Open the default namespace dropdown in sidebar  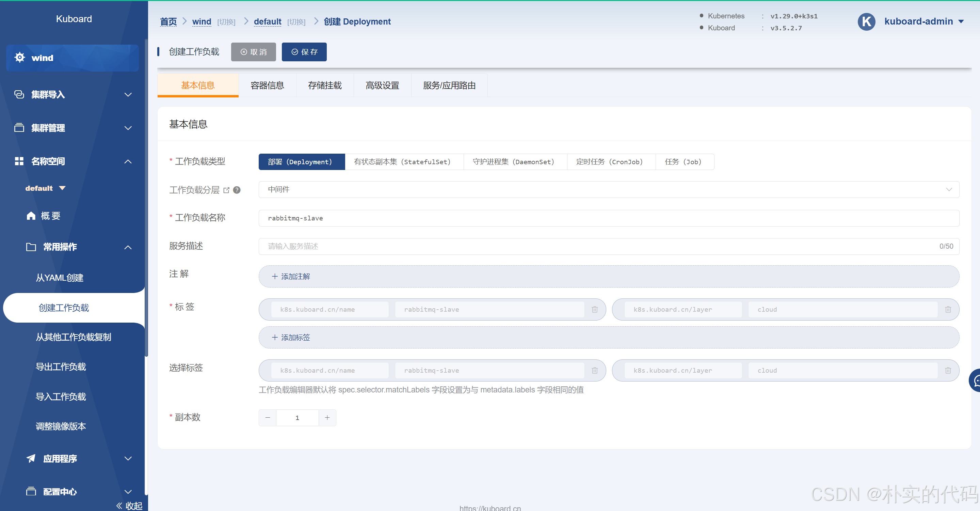tap(45, 188)
